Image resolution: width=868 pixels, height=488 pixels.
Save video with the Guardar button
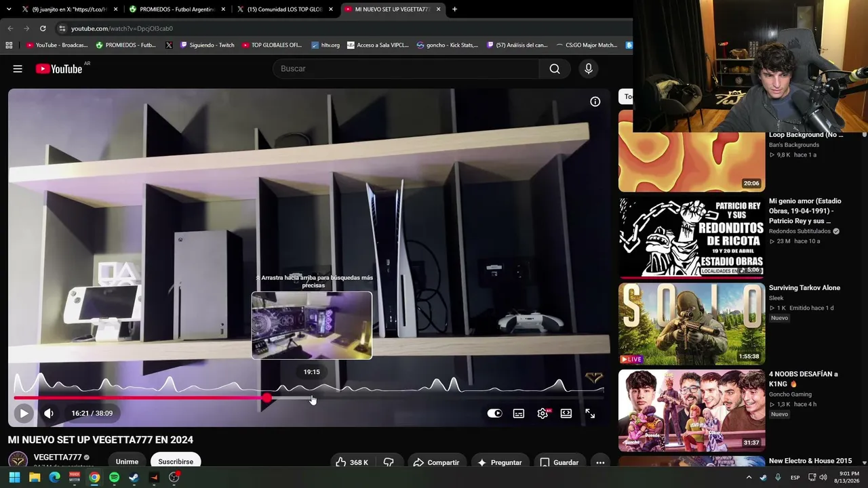(x=559, y=462)
